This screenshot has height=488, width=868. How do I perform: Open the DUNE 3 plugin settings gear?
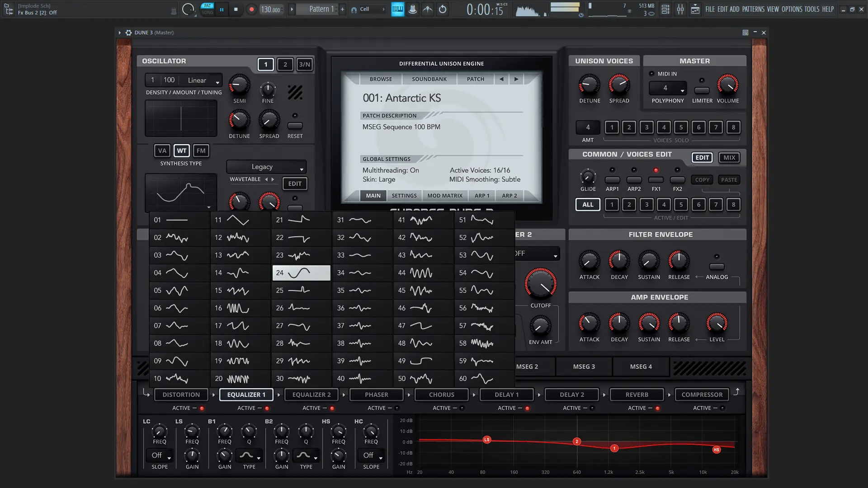click(x=128, y=33)
